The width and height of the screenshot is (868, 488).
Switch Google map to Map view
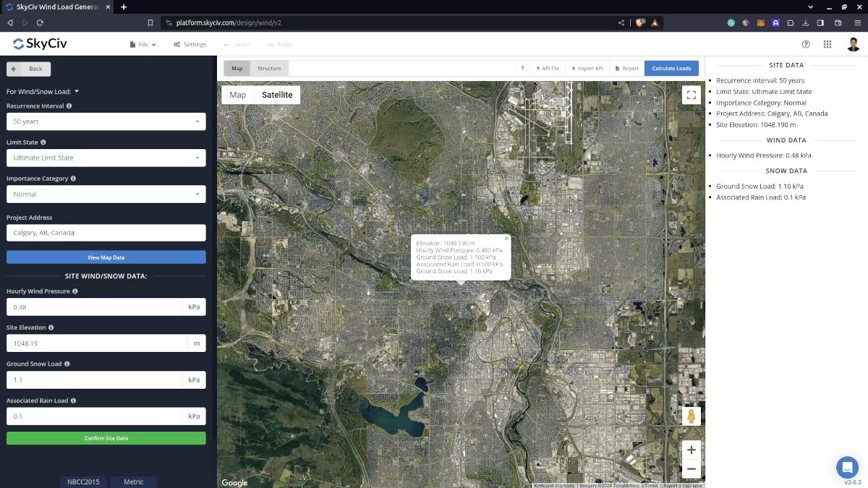coord(238,95)
